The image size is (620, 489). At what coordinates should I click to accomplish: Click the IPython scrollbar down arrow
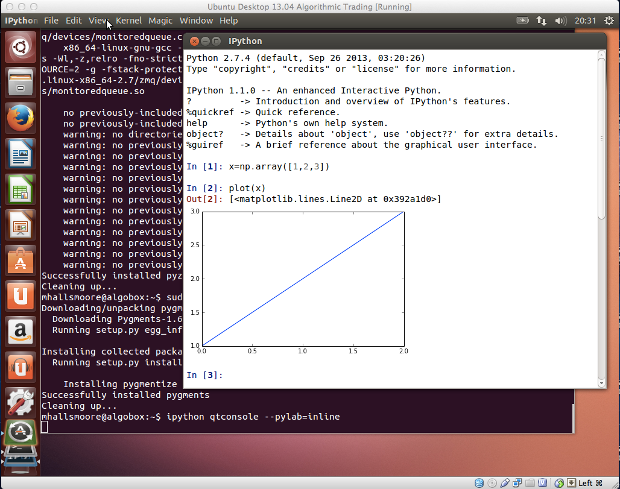coord(601,383)
